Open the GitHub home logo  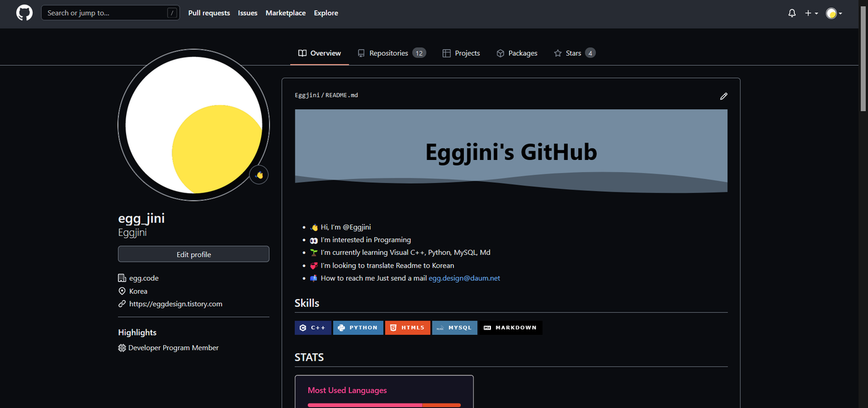click(24, 13)
